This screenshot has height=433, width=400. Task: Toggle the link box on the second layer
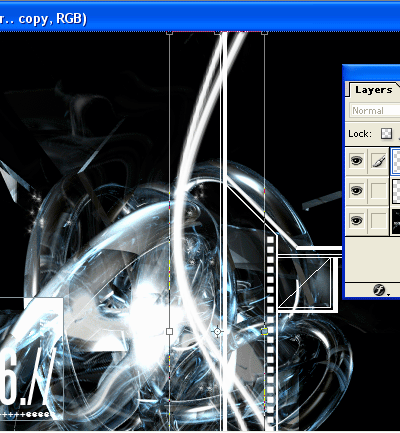tap(378, 191)
